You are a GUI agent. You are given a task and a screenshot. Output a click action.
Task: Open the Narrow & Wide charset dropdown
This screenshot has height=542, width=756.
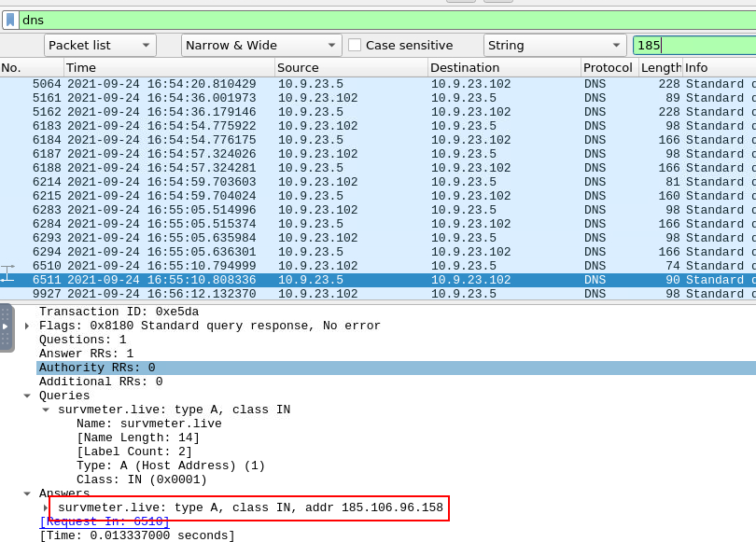click(x=261, y=45)
